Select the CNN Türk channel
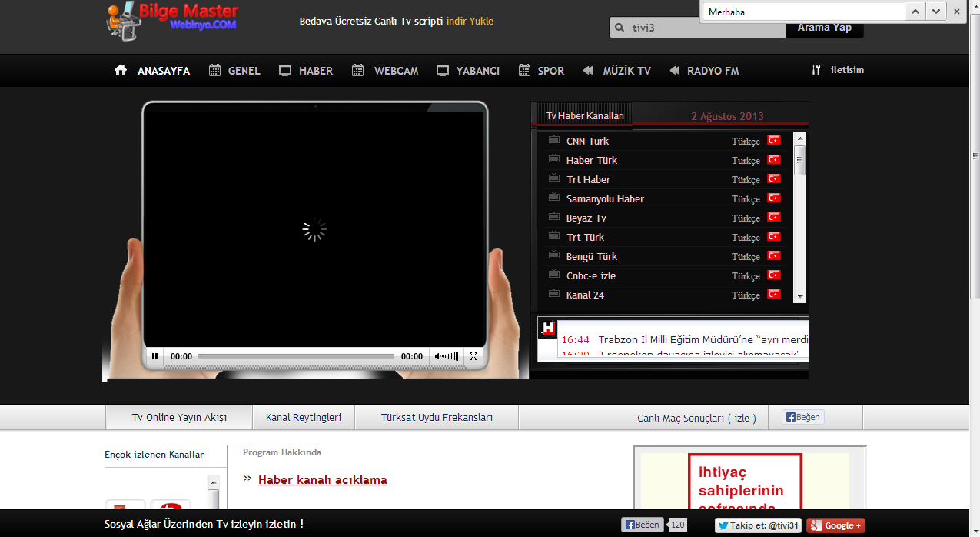 [587, 141]
